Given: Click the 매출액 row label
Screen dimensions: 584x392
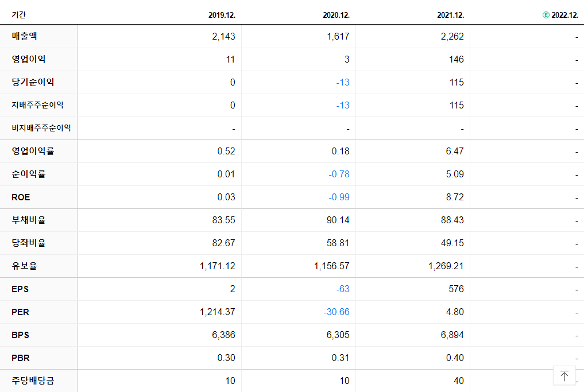Looking at the screenshot, I should click(24, 36).
